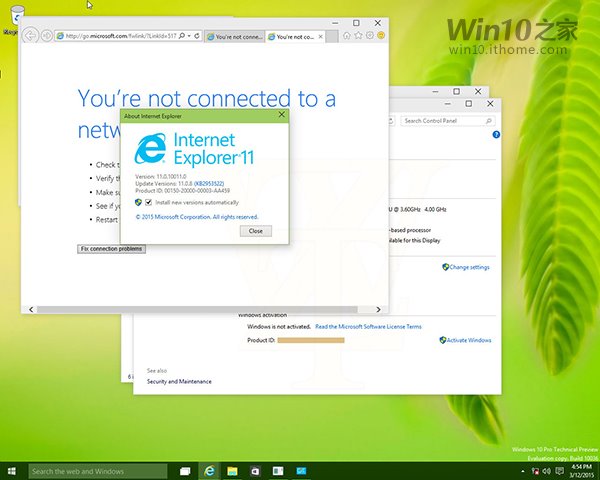Open File Explorer from taskbar

click(232, 471)
